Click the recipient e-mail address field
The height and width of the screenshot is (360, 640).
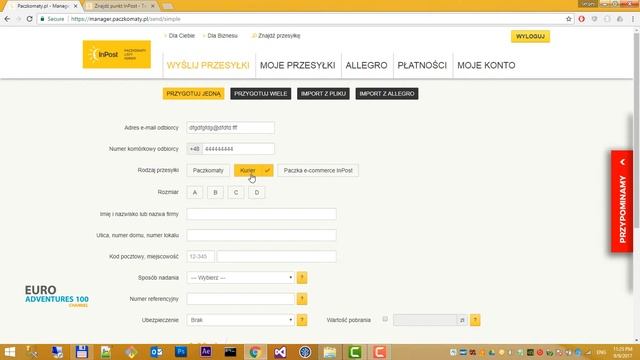[231, 128]
